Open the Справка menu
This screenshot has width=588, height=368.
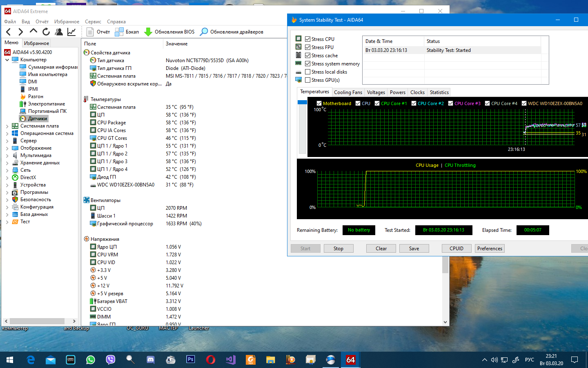pos(116,22)
